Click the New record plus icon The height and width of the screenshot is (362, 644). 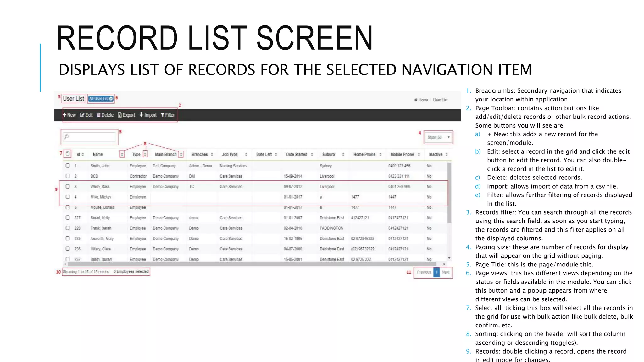pos(64,115)
